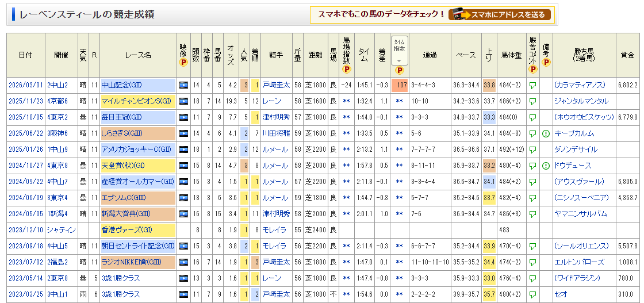The image size is (644, 303).
Task: Click masked ** time index in しらさぎS row
Action: pyautogui.click(x=399, y=133)
